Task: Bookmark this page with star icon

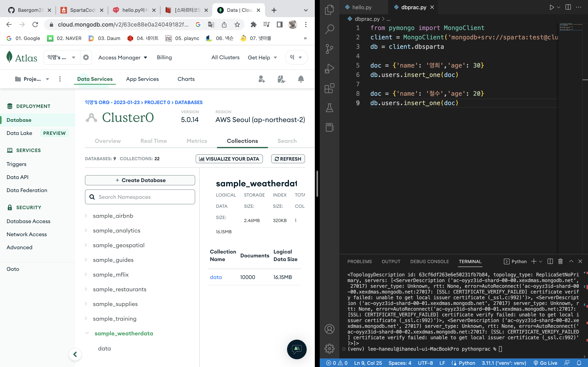Action: point(237,24)
